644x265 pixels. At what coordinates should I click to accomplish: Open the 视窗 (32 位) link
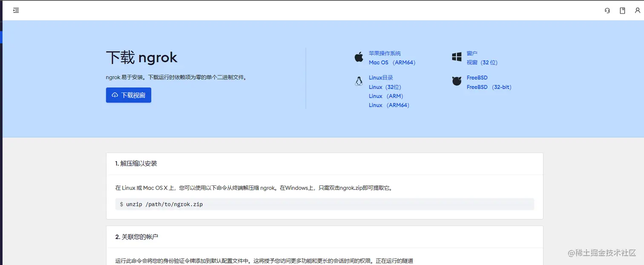tap(482, 63)
